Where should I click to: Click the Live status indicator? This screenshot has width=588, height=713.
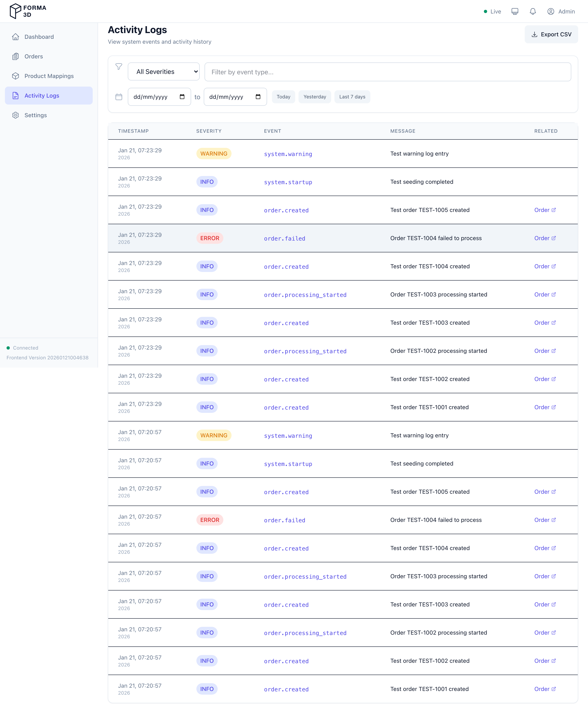(x=492, y=11)
